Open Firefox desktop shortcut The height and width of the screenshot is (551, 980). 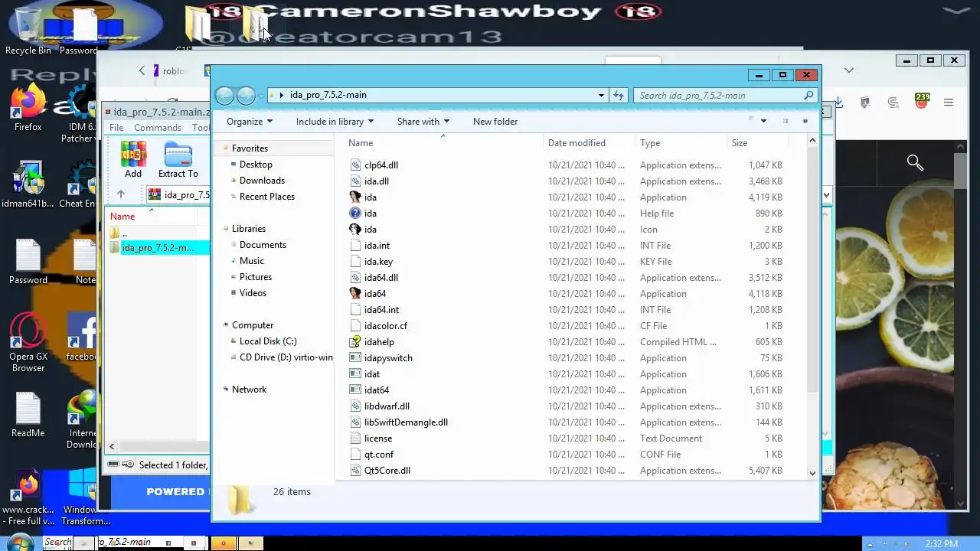tap(28, 109)
